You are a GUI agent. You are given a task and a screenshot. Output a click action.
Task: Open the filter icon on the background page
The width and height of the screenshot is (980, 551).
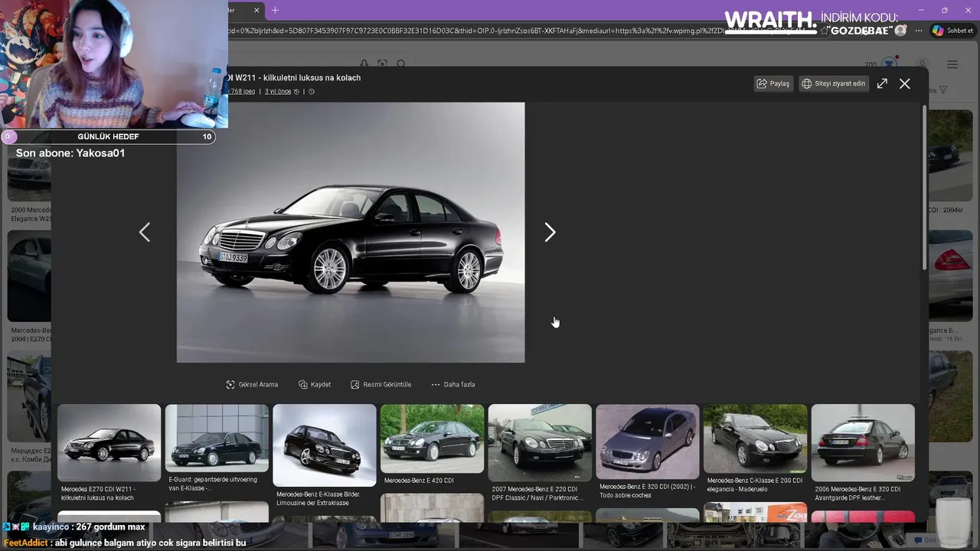coord(943,90)
